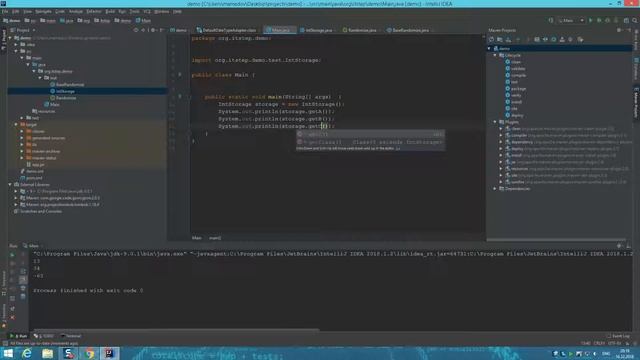
Task: Expand the target folder in the Project tree
Action: pos(16,124)
